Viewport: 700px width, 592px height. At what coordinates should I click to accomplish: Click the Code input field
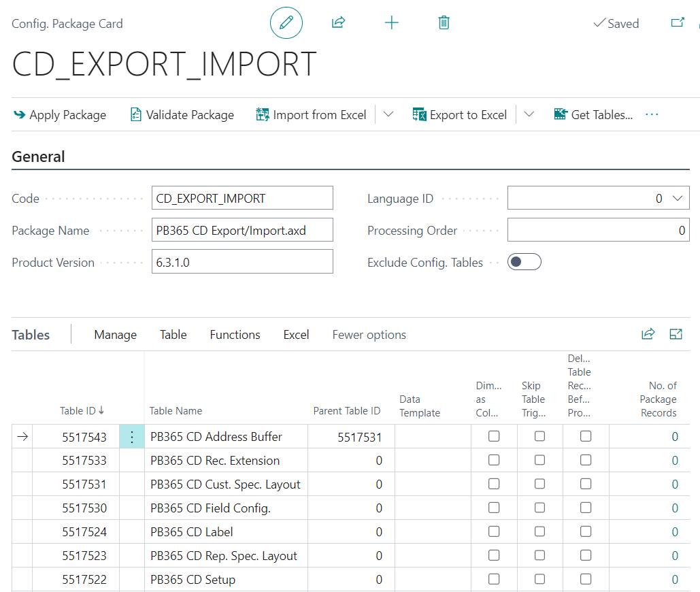[242, 198]
